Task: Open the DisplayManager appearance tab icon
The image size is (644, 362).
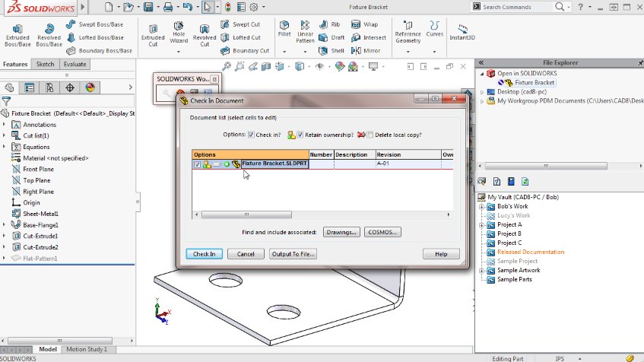Action: (90, 87)
